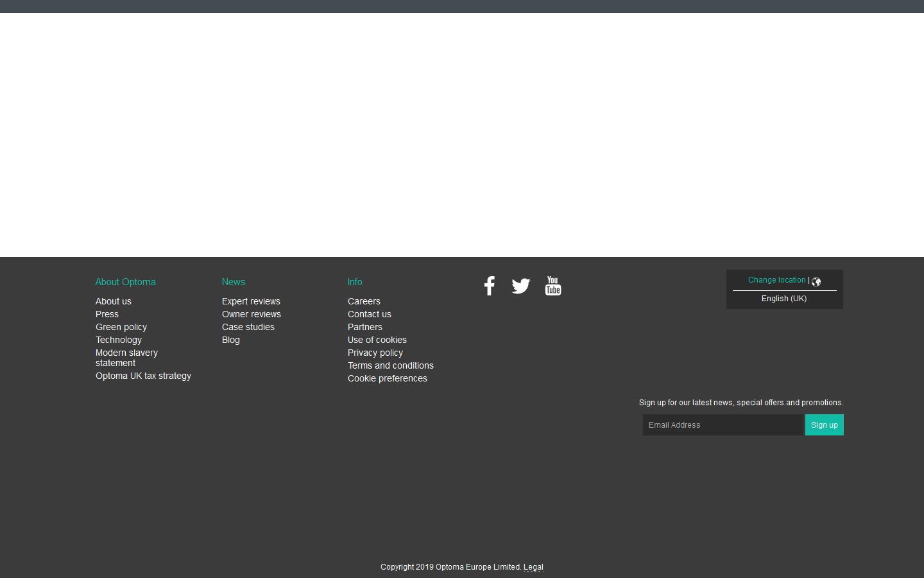Image resolution: width=924 pixels, height=578 pixels.
Task: Manage Cookie preferences
Action: click(387, 378)
